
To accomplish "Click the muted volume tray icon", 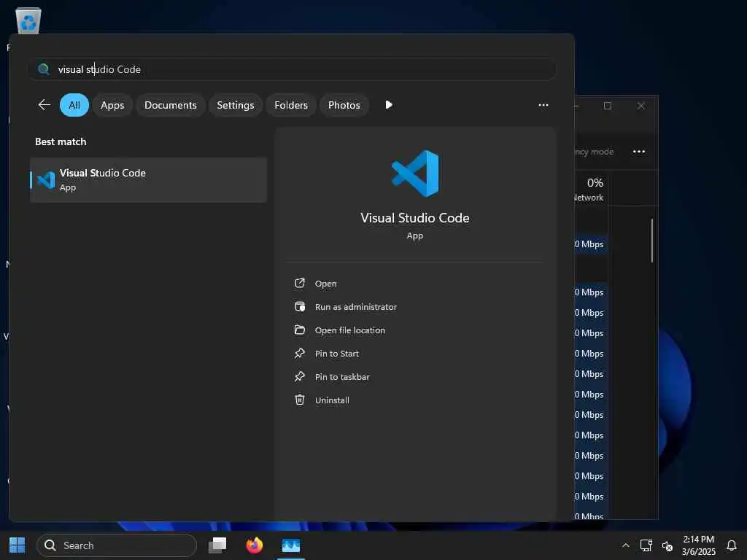I will tap(667, 545).
